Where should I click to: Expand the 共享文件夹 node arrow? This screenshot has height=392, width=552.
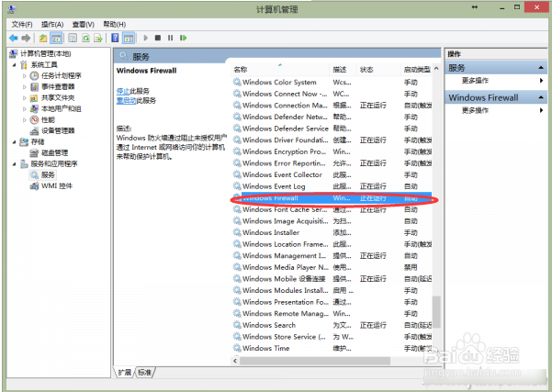(24, 98)
